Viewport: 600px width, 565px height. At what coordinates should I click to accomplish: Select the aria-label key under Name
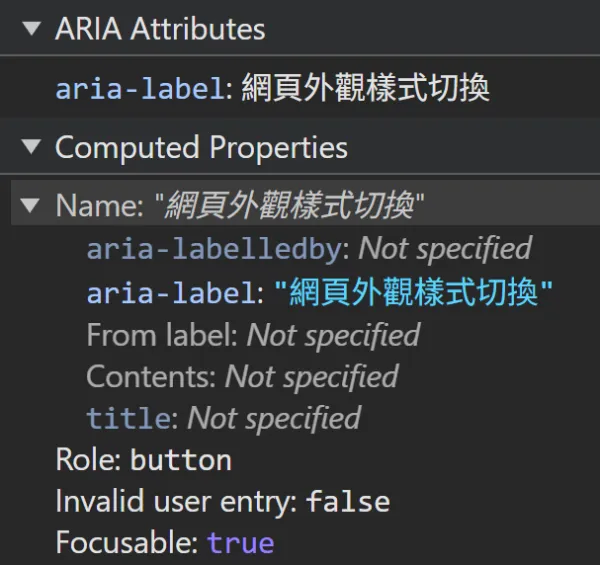[169, 292]
